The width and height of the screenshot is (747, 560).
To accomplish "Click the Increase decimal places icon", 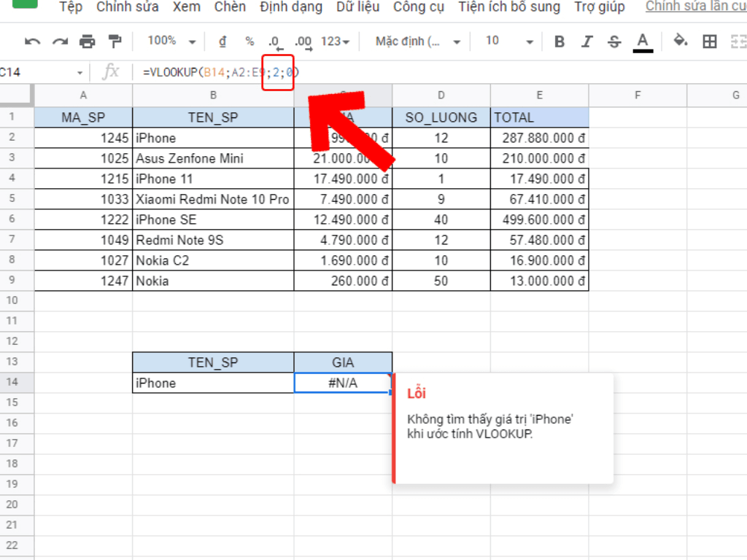I will tap(303, 42).
